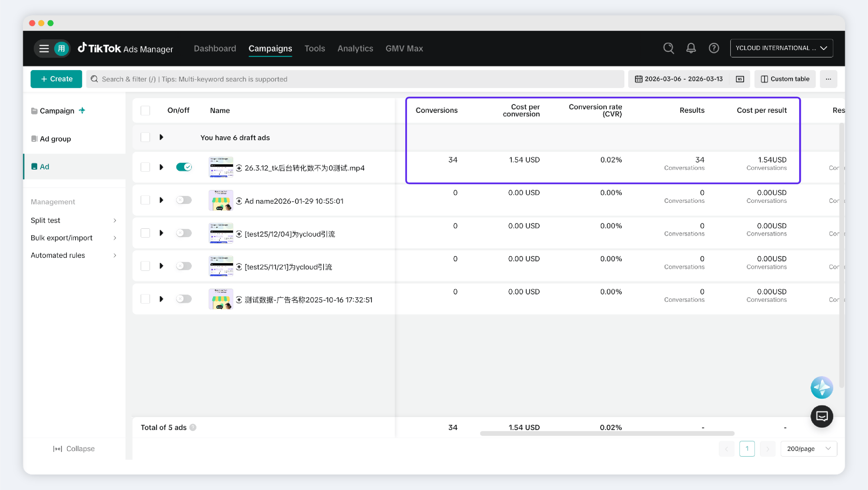868x490 pixels.
Task: Click the sparkle icon next to Campaign
Action: (x=82, y=110)
